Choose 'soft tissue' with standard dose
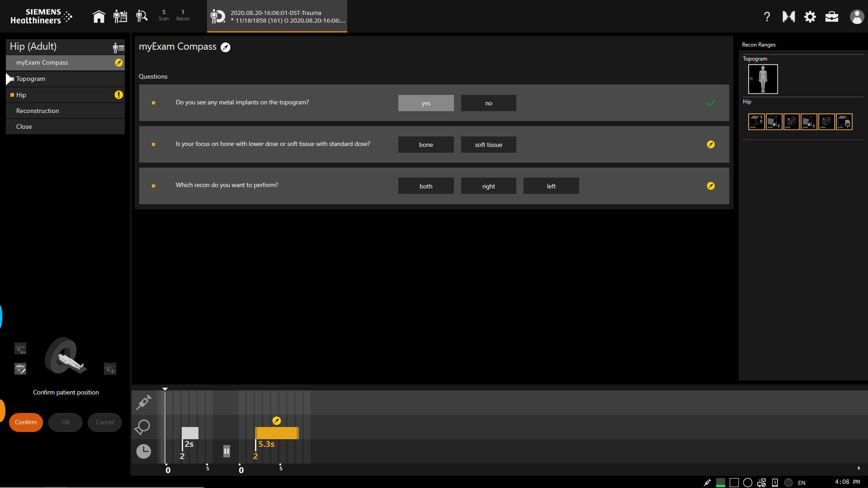The image size is (868, 488). tap(488, 145)
